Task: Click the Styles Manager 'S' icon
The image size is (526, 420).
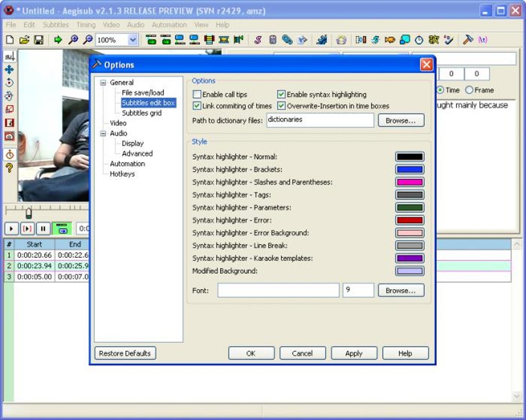Action: pyautogui.click(x=258, y=40)
